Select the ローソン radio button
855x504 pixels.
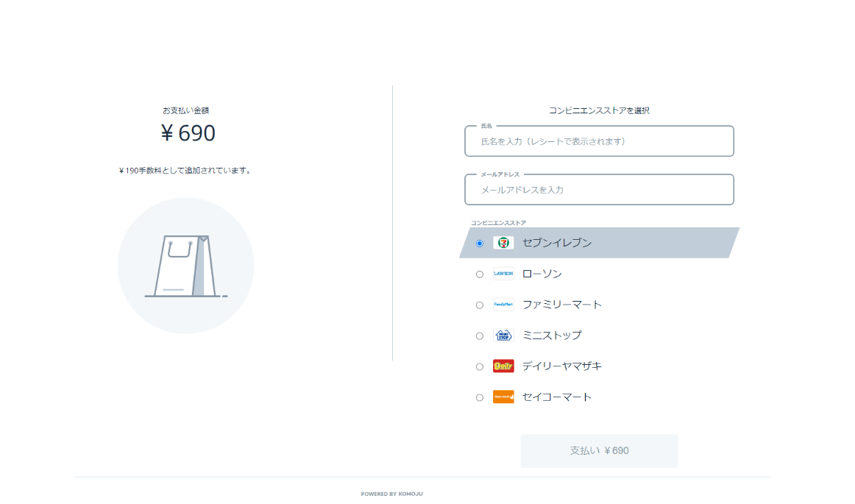pos(480,274)
